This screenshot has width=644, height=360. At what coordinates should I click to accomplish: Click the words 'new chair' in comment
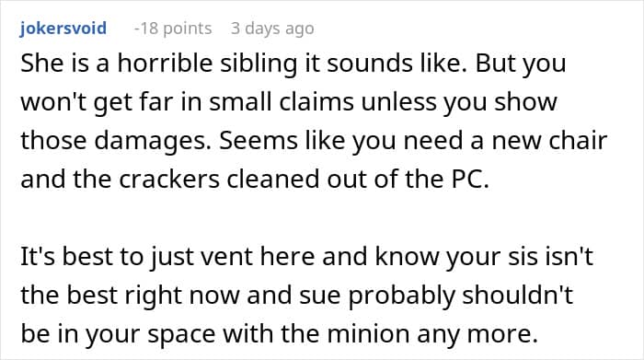[549, 140]
